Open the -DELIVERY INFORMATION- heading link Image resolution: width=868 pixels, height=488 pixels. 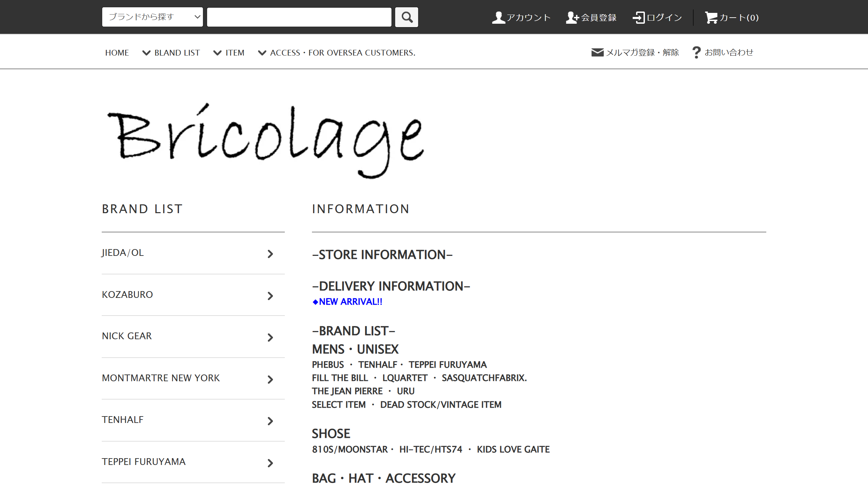(391, 286)
